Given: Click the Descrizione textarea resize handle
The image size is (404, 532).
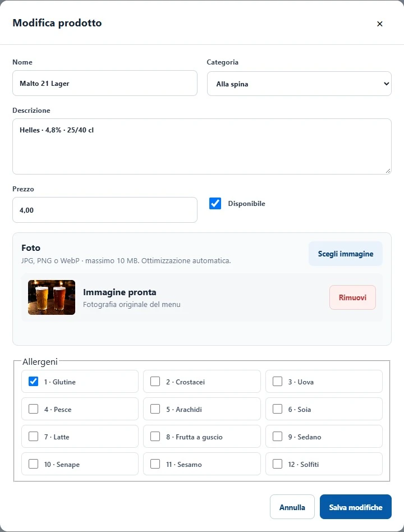Looking at the screenshot, I should [x=388, y=171].
